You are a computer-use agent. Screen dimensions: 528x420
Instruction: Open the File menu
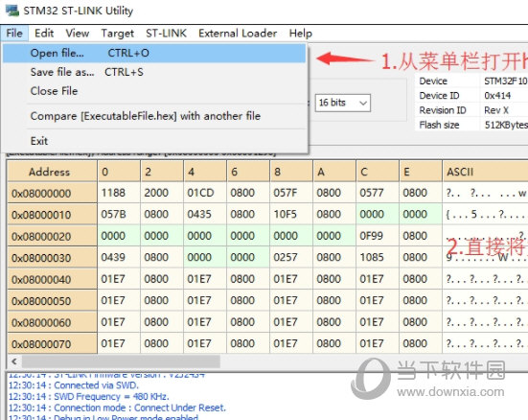click(x=14, y=34)
